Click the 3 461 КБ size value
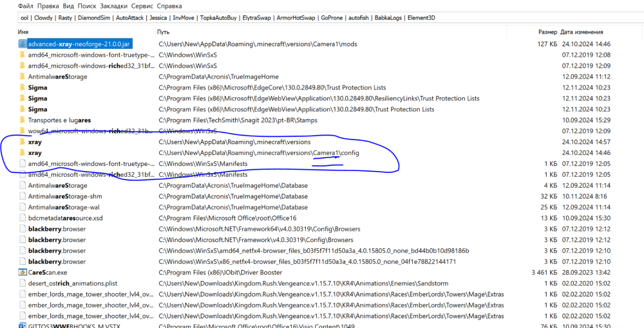Viewport: 644px width, 328px height. tap(544, 272)
